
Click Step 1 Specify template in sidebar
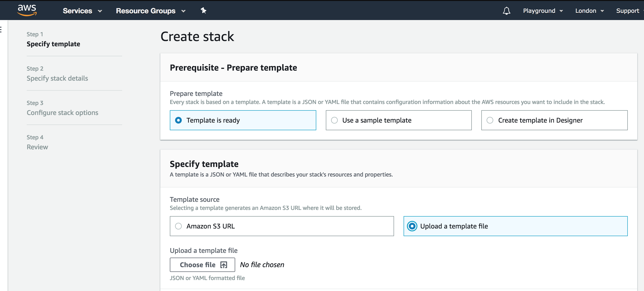pos(53,44)
